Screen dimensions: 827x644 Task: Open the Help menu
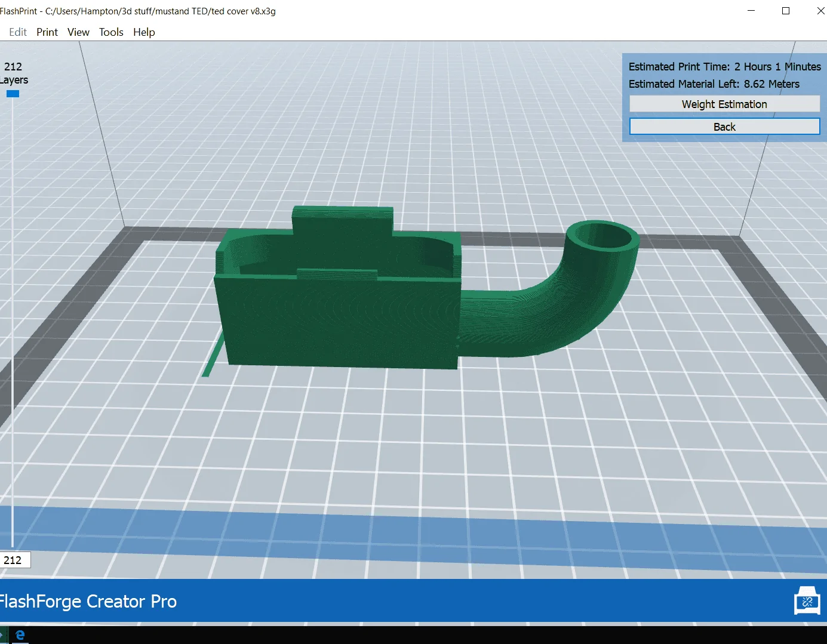(x=144, y=32)
